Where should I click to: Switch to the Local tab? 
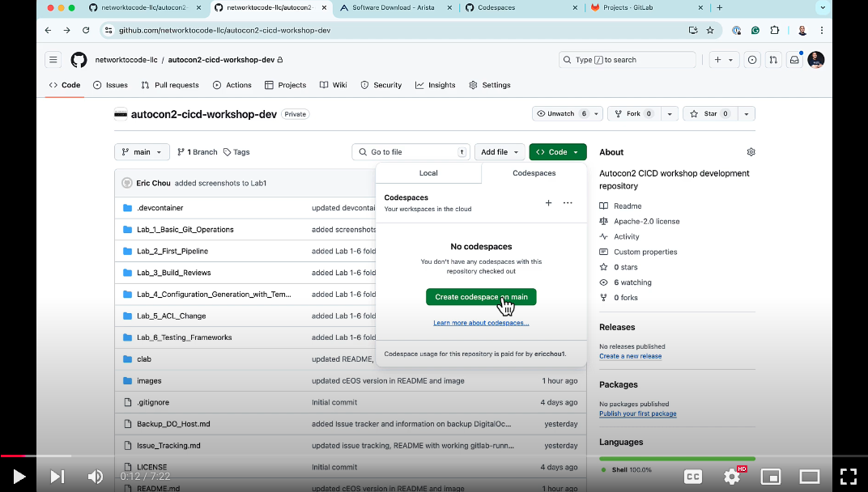point(428,173)
